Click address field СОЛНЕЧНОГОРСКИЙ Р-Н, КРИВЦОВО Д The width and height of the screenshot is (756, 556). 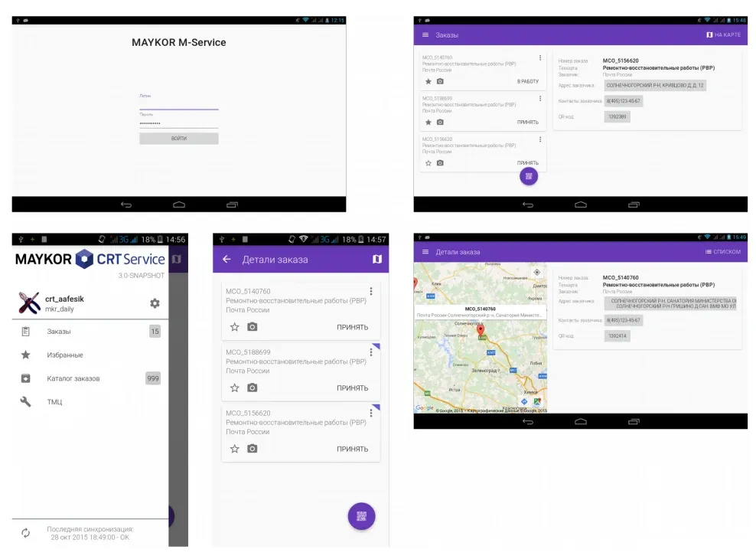pyautogui.click(x=655, y=86)
